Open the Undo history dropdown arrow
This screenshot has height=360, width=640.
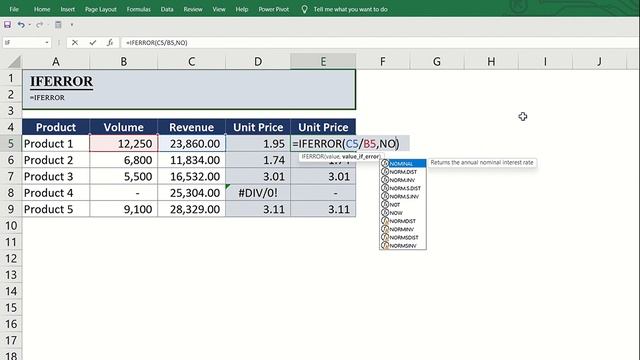coord(29,25)
